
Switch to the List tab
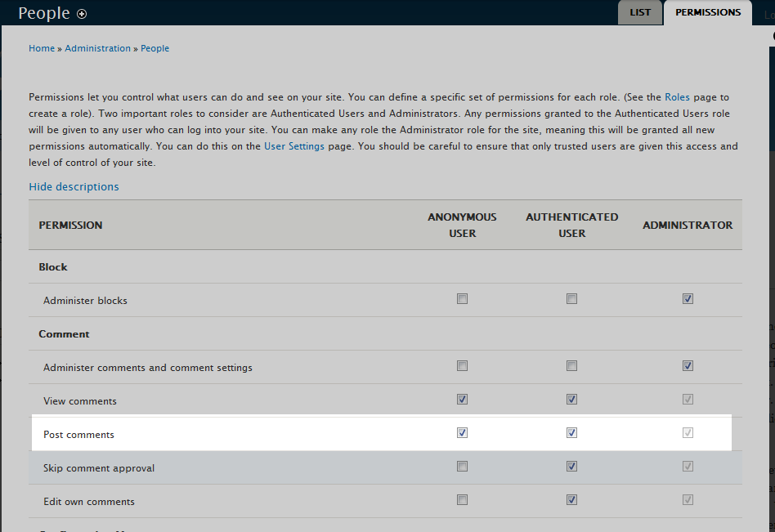[x=639, y=12]
